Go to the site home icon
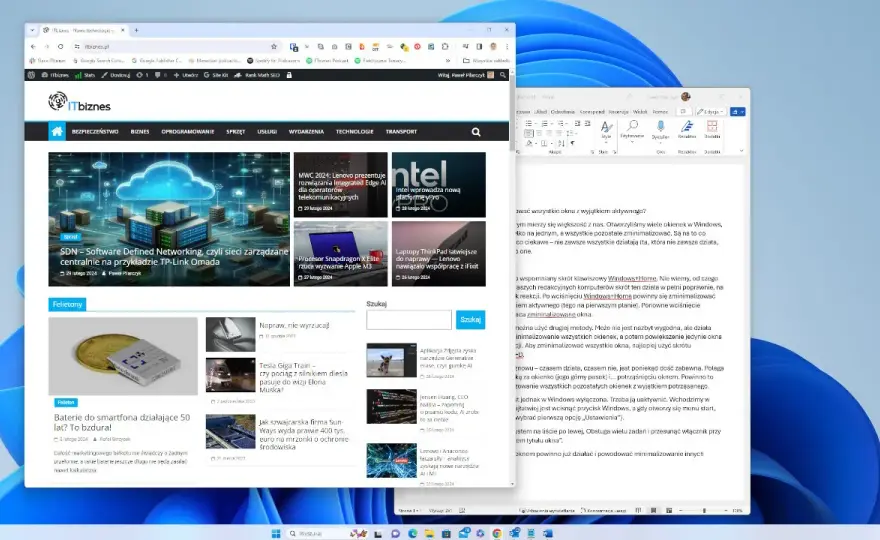Screen dimensions: 880x540 [57, 131]
